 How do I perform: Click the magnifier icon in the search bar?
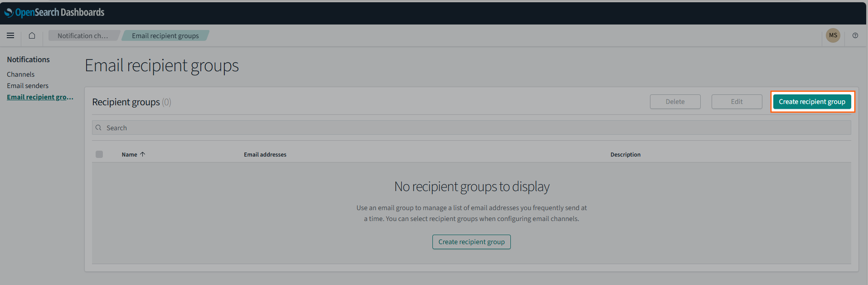coord(98,128)
